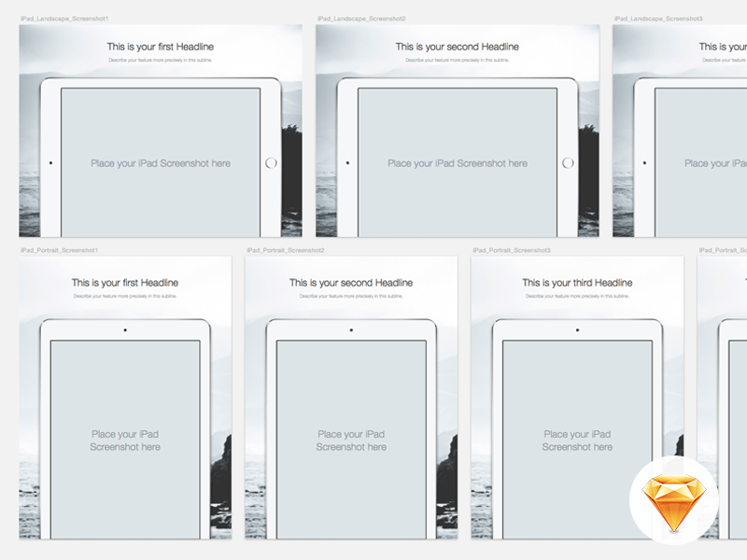Click the 'This is your first Headline' text

tap(161, 46)
